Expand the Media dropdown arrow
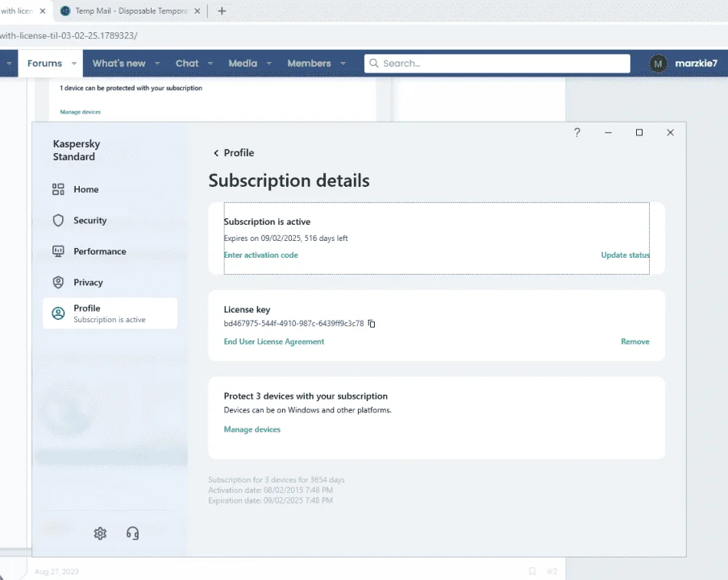This screenshot has width=728, height=580. (268, 64)
